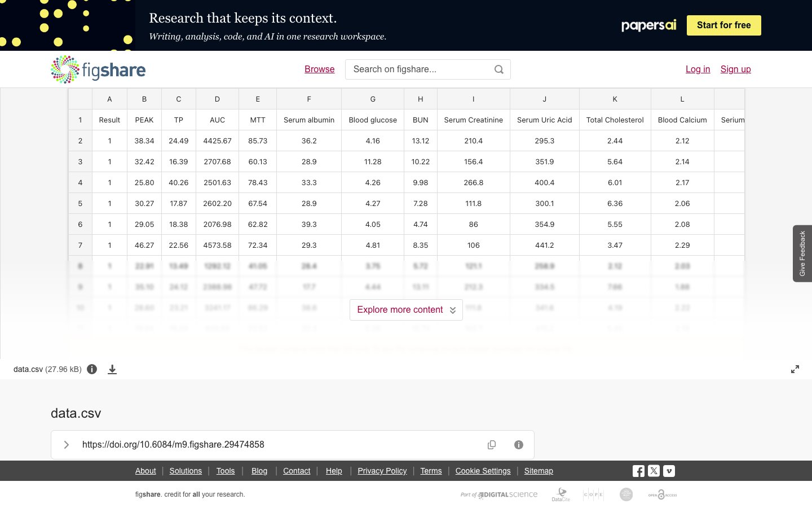Open the Blog footer link
Screen dimensions: 812x508
tap(259, 471)
